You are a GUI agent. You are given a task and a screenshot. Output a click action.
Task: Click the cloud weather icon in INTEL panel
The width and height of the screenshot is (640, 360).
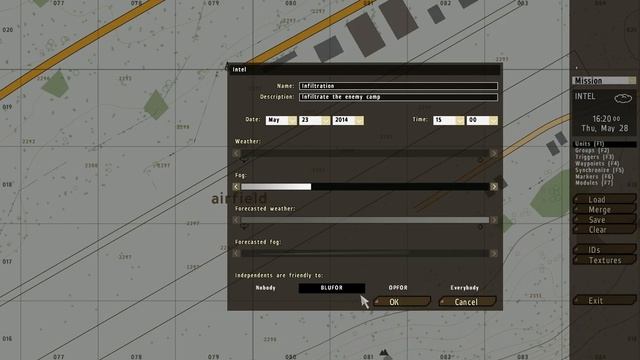[x=623, y=98]
